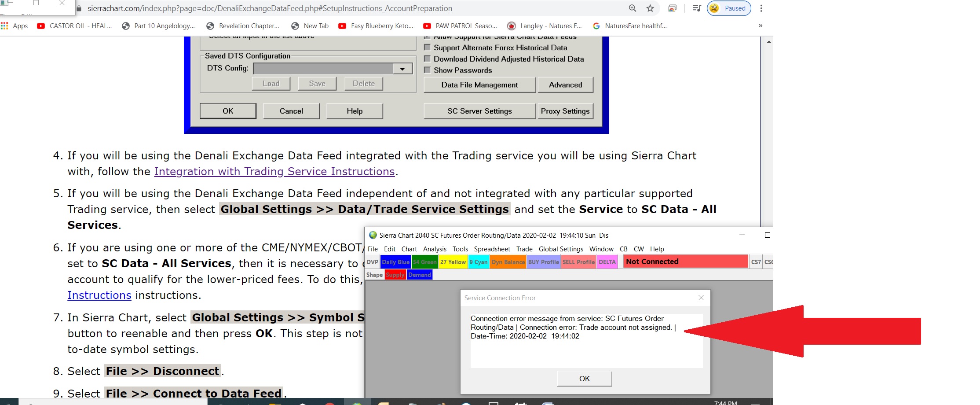The image size is (980, 405).
Task: Click the Advanced button in the dialog image
Action: pos(565,85)
